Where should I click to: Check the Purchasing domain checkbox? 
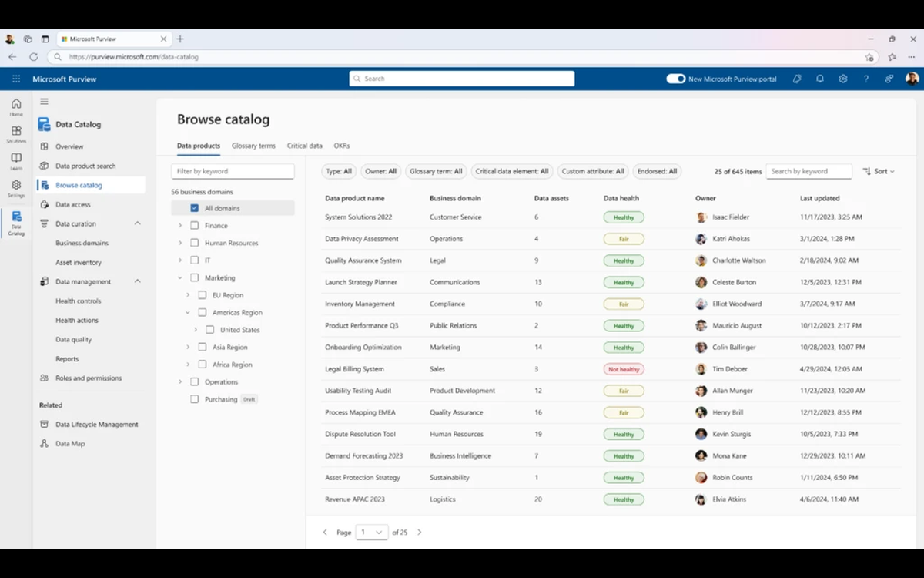pyautogui.click(x=194, y=399)
